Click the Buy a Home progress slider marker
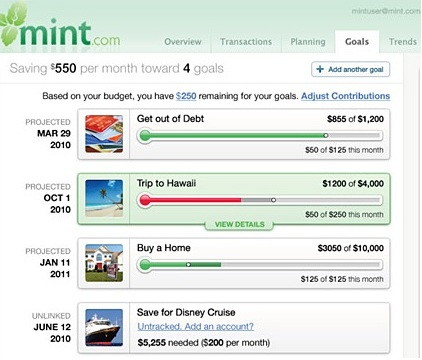422x360 pixels. point(188,265)
